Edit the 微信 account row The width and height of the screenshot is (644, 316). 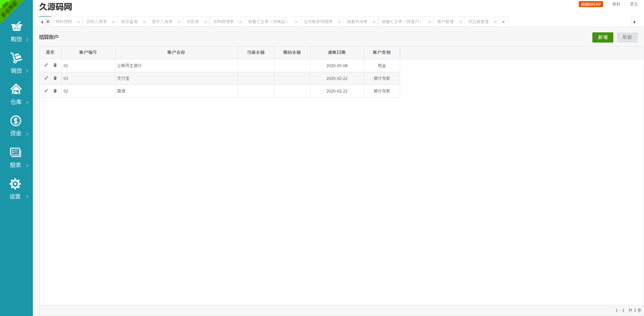(46, 91)
